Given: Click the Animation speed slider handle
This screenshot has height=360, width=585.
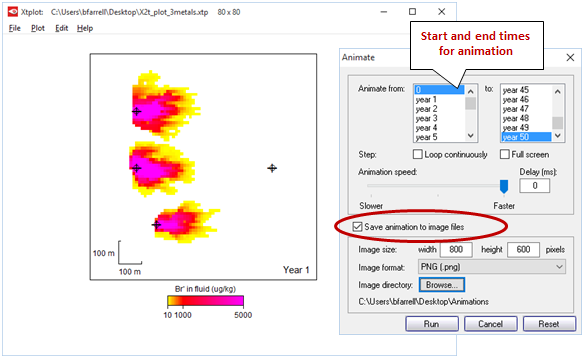Looking at the screenshot, I should [x=504, y=187].
